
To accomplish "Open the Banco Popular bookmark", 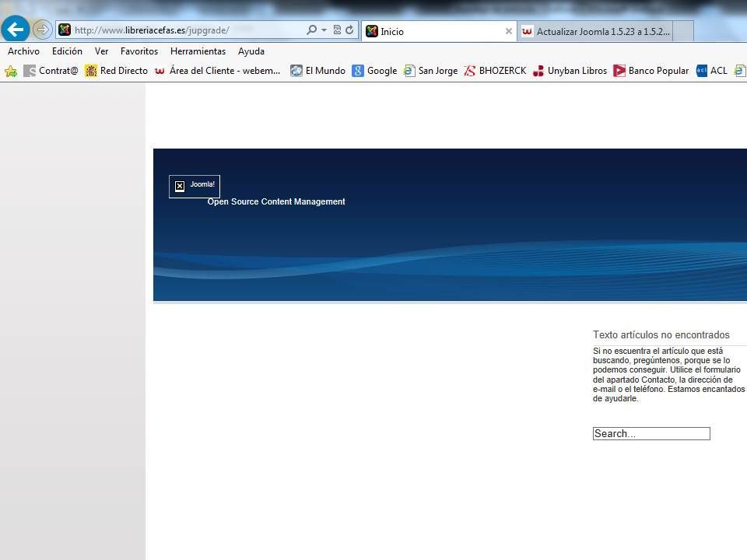I will 651,71.
